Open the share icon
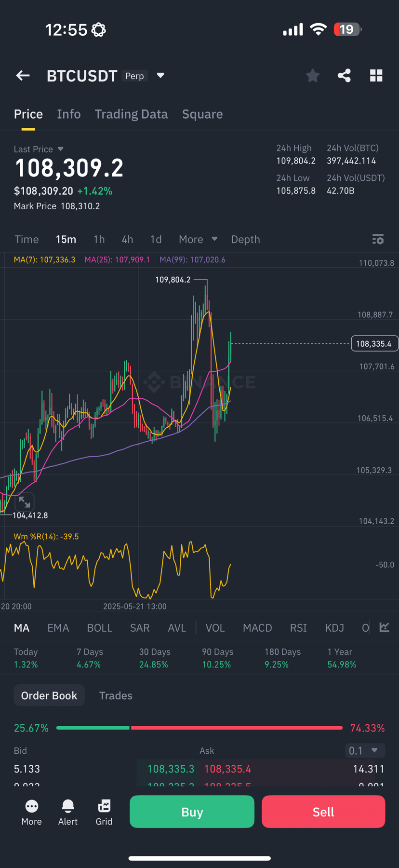The height and width of the screenshot is (868, 399). click(x=344, y=75)
